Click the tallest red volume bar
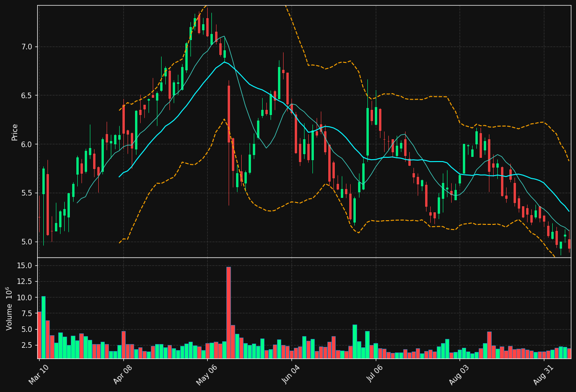Image resolution: width=576 pixels, height=392 pixels. [x=229, y=312]
